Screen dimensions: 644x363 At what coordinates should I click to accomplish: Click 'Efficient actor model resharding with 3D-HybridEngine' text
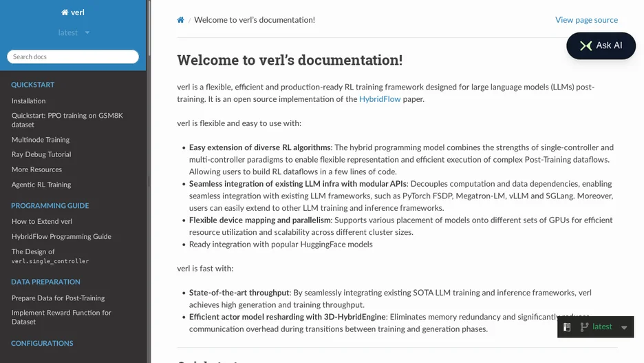coord(287,317)
